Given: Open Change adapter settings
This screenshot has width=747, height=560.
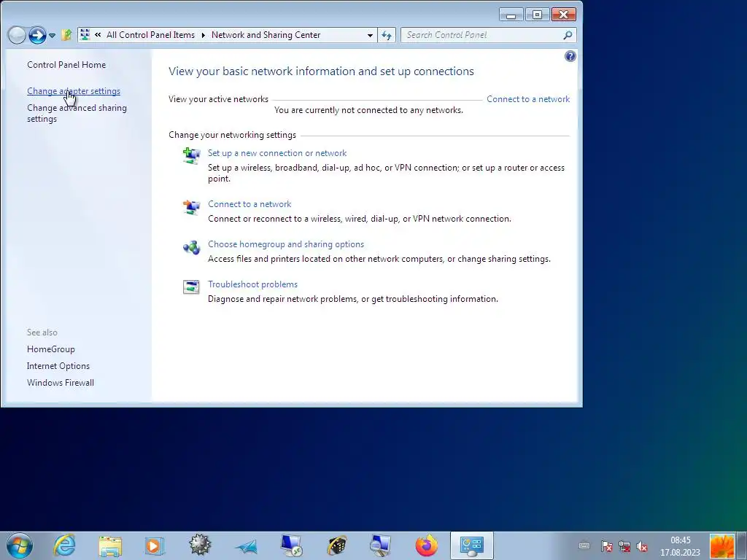Looking at the screenshot, I should tap(74, 91).
